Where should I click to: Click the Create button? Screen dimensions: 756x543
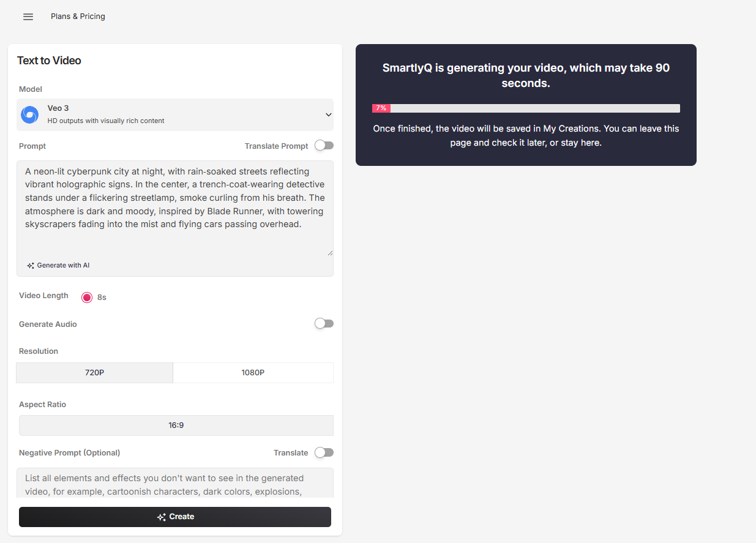175,517
